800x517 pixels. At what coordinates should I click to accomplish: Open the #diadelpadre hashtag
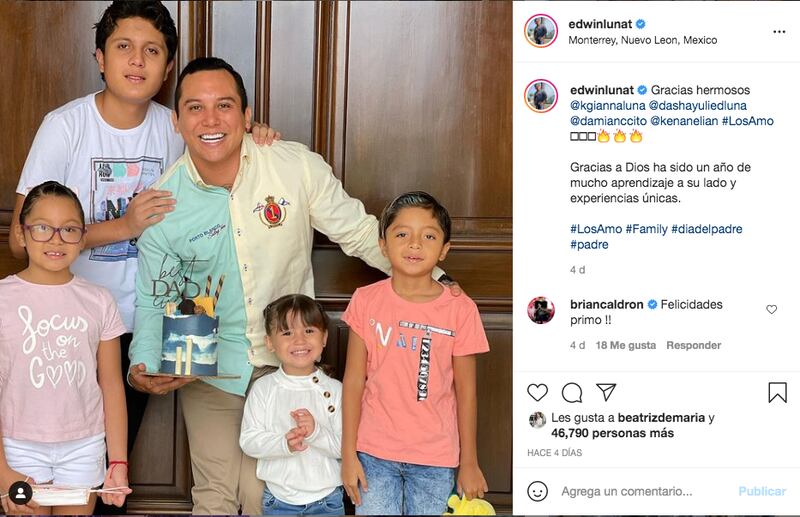click(707, 229)
